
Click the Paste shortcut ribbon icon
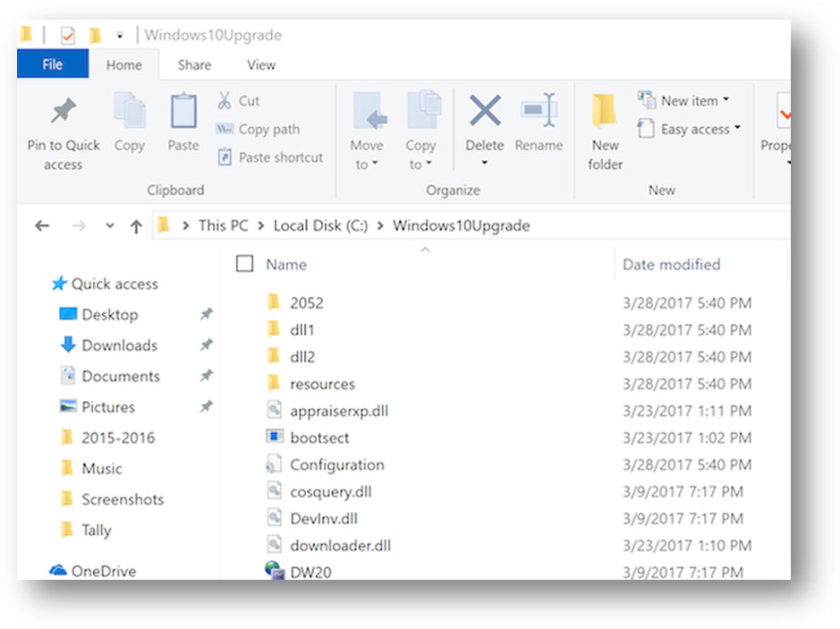coord(269,157)
